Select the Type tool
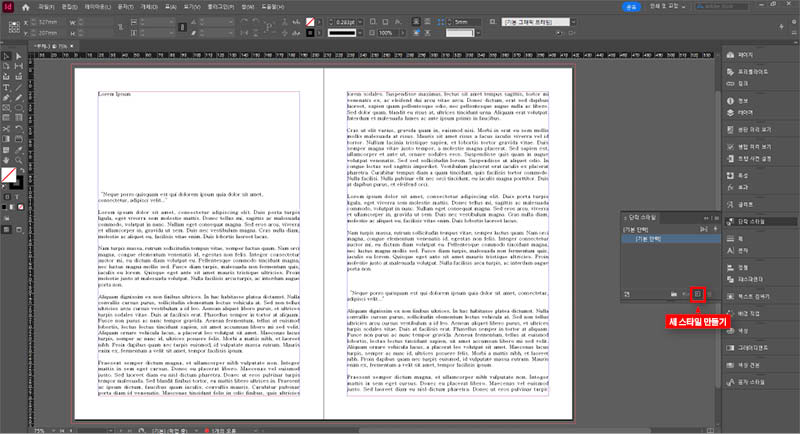800x434 pixels. [x=7, y=87]
